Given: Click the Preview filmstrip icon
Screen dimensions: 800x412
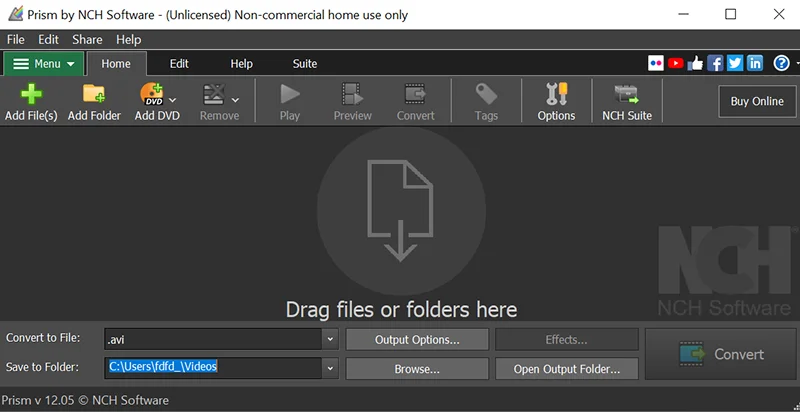Looking at the screenshot, I should pos(353,94).
